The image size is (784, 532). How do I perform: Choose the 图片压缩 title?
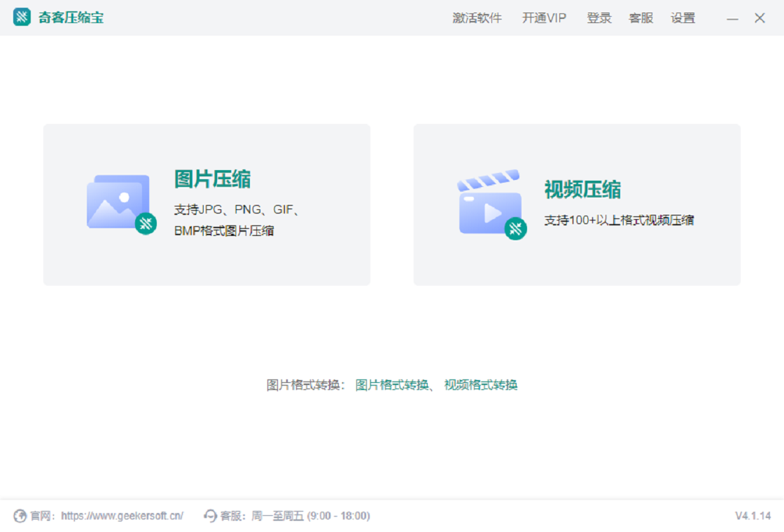point(212,179)
